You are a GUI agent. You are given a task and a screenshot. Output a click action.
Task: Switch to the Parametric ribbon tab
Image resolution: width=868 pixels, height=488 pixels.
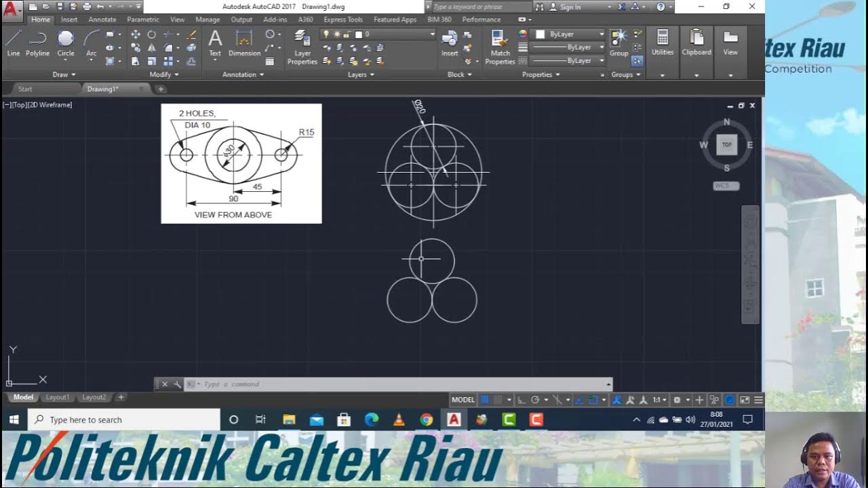tap(143, 20)
